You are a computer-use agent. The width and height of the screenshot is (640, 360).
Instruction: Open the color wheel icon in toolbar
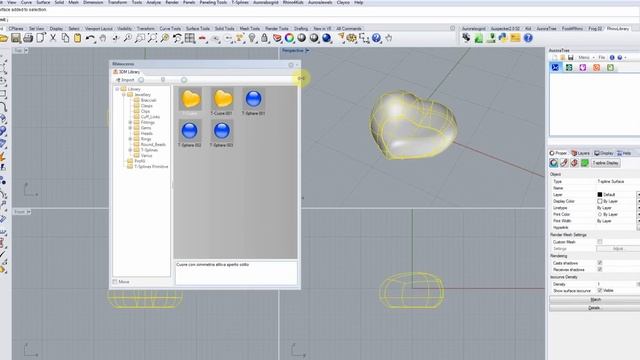point(289,38)
